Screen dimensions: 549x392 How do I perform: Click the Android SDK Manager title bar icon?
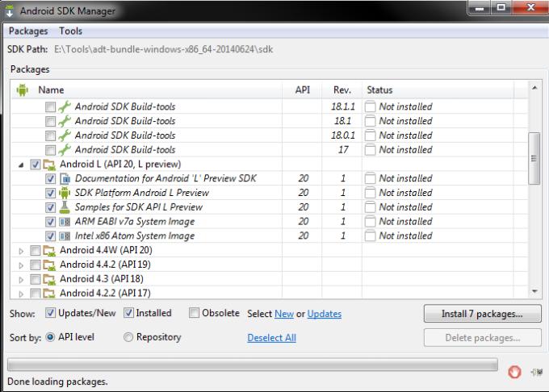click(10, 11)
